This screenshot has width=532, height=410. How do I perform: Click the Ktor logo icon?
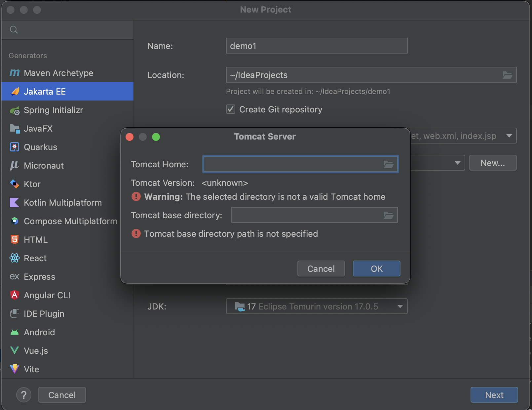(x=15, y=184)
